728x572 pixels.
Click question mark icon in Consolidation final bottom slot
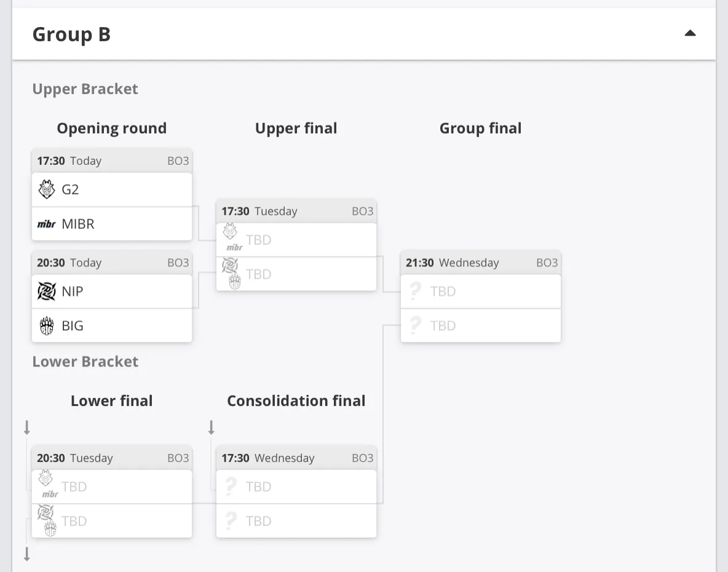[231, 521]
